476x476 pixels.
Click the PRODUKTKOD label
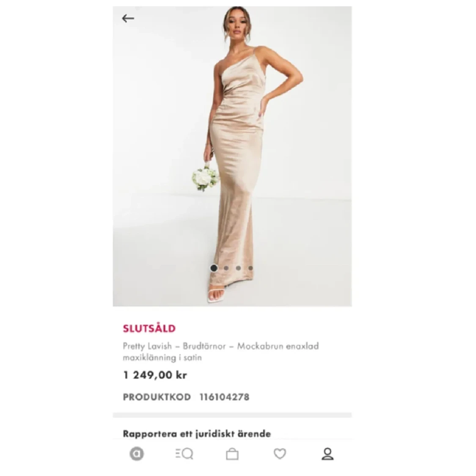click(x=157, y=397)
